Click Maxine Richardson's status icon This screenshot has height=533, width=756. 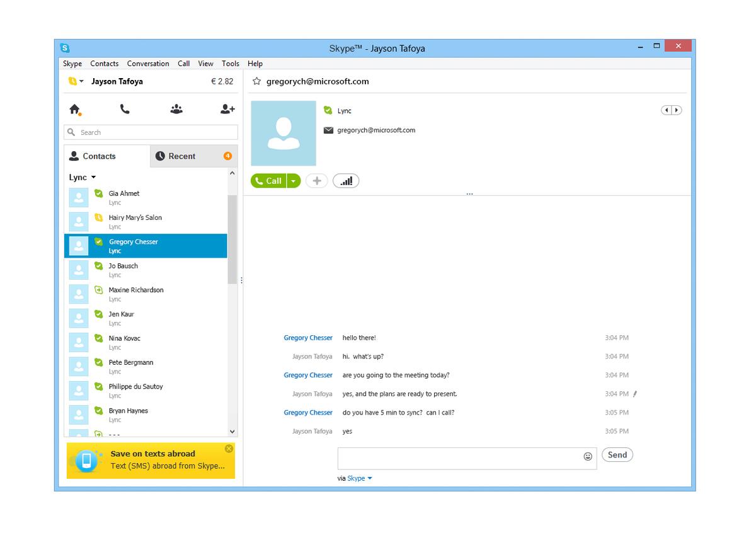(x=98, y=290)
